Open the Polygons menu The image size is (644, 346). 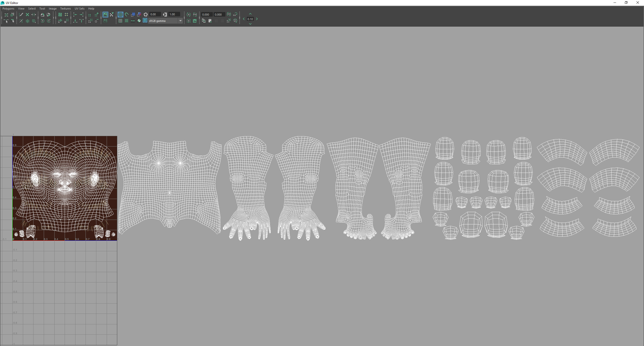click(x=8, y=9)
